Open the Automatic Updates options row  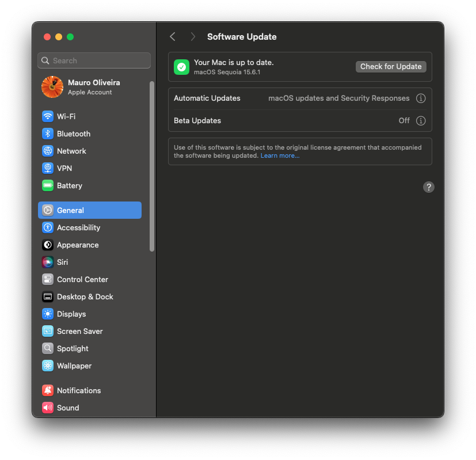(288, 98)
